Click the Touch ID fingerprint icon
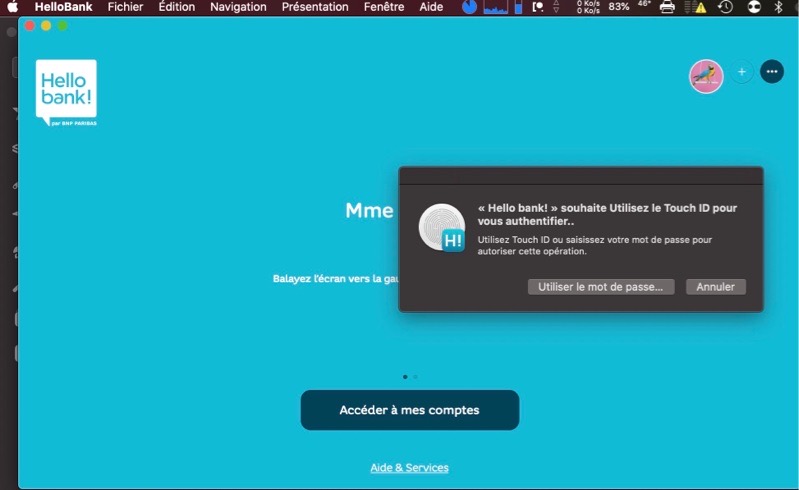 [x=441, y=227]
